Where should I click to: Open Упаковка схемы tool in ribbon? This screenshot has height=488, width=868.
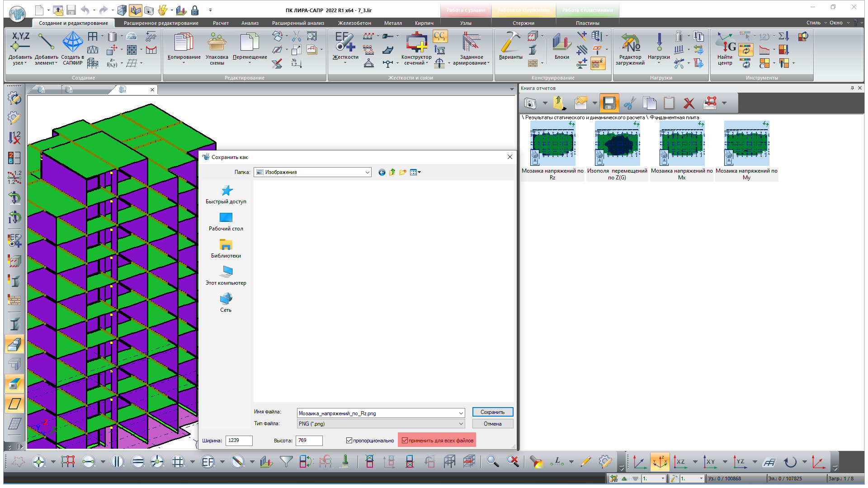click(217, 42)
